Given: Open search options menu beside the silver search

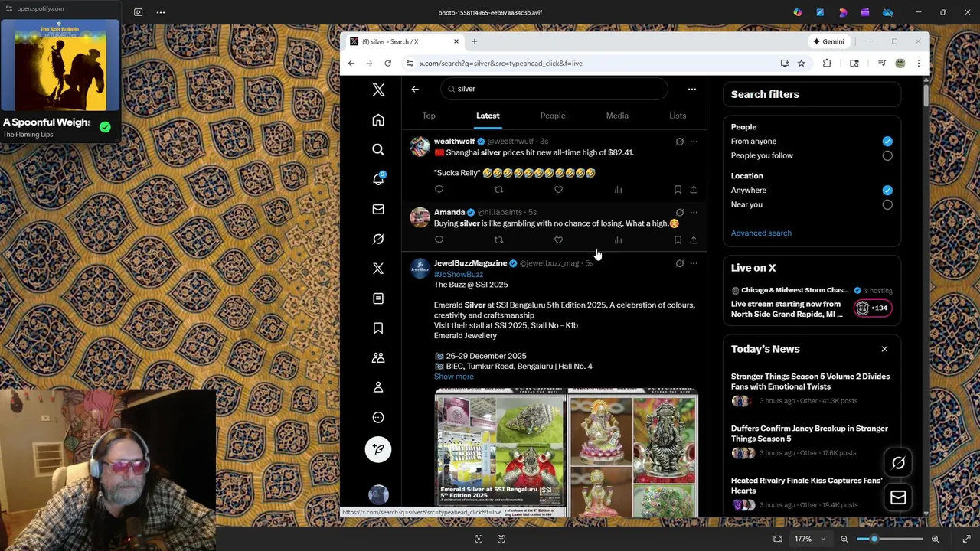Looking at the screenshot, I should 692,90.
